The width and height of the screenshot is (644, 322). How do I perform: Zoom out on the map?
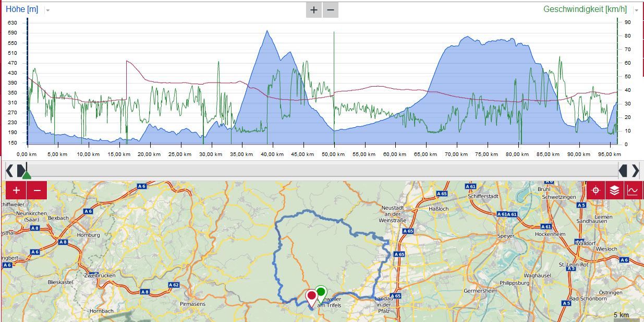click(x=37, y=190)
